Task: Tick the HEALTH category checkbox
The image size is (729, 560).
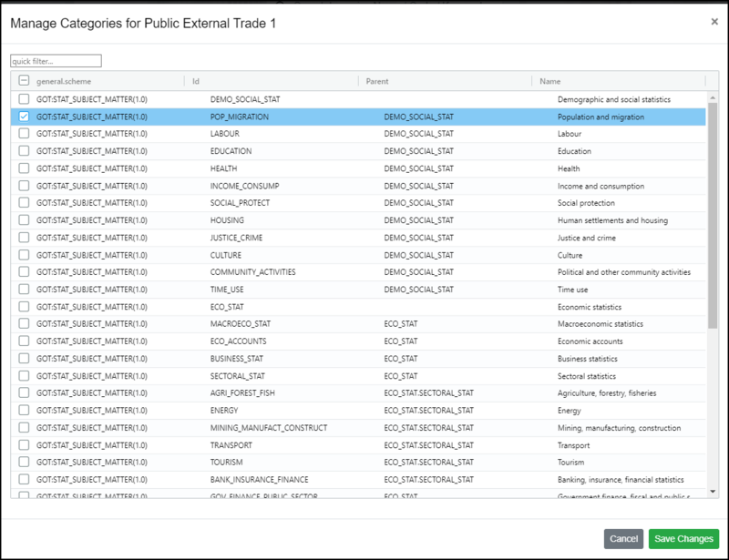Action: coord(24,168)
